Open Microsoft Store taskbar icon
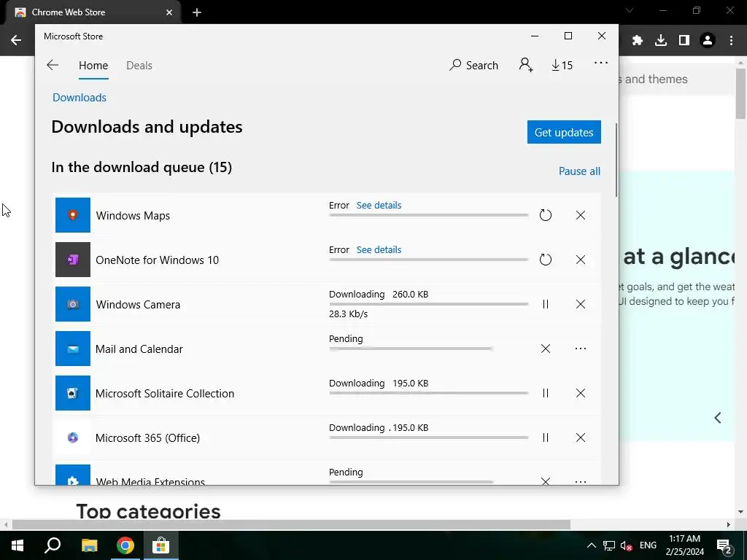 (x=161, y=545)
